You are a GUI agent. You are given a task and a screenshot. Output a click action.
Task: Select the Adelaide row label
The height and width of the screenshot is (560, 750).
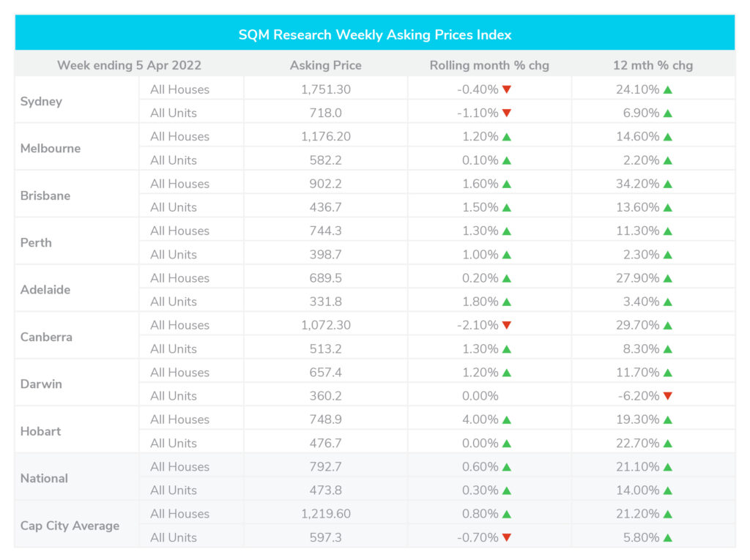pos(45,290)
